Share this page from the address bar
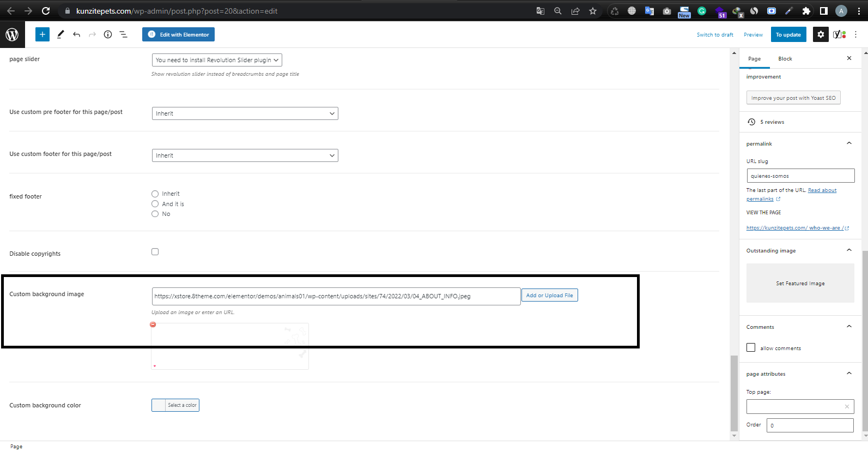 pos(575,11)
